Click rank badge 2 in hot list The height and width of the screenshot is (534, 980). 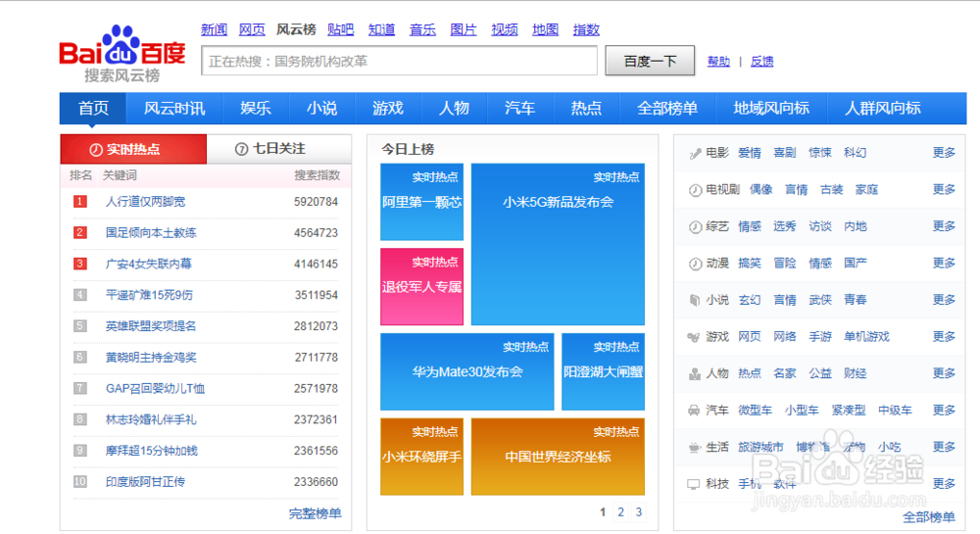coord(80,232)
